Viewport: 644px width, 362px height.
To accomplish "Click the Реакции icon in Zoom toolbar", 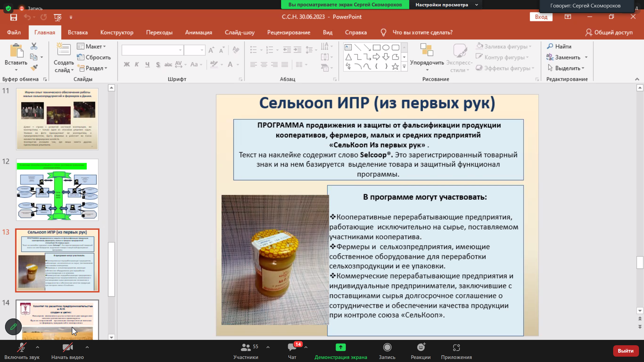I will 420,351.
